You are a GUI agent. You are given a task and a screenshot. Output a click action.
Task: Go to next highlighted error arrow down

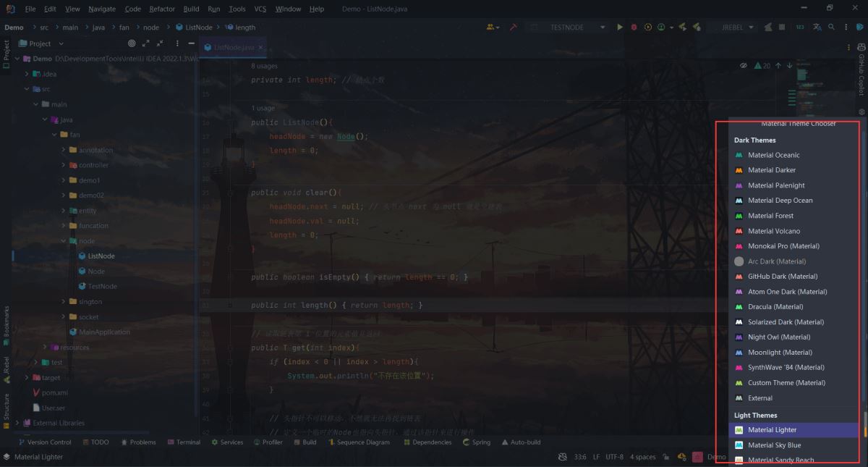click(790, 65)
